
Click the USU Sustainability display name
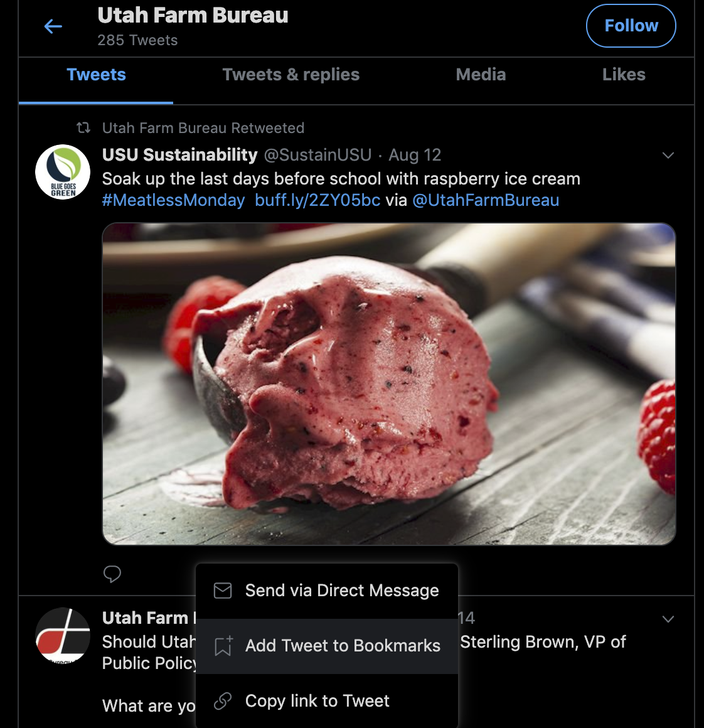coord(180,155)
